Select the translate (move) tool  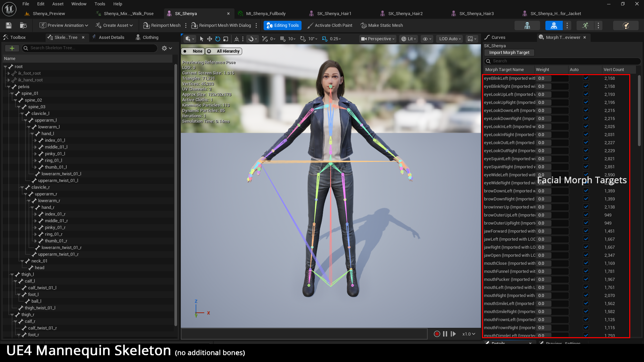209,39
